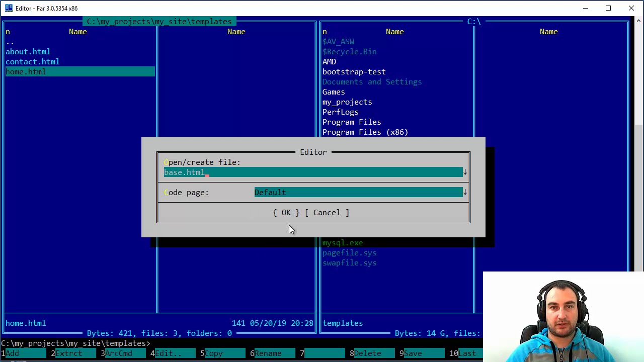Click the command line prompt

(x=75, y=343)
